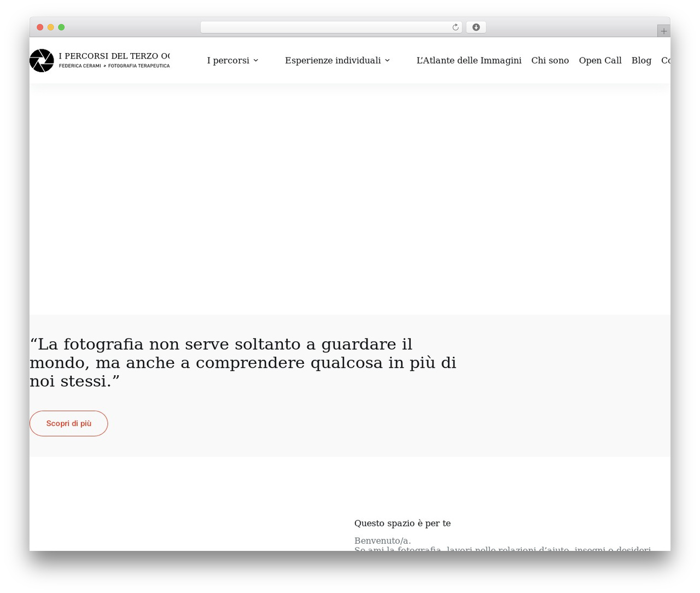Open the Chi sono page
Viewport: 700px width, 593px height.
(550, 61)
